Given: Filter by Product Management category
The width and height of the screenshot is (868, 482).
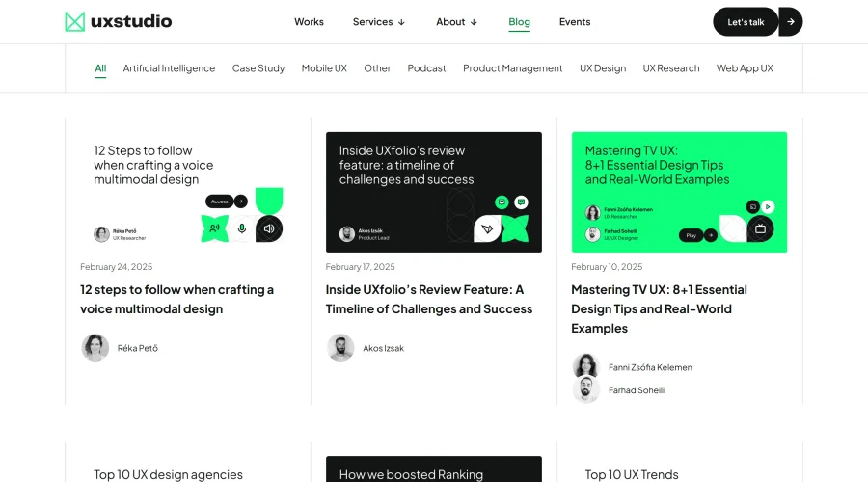Looking at the screenshot, I should (x=513, y=68).
